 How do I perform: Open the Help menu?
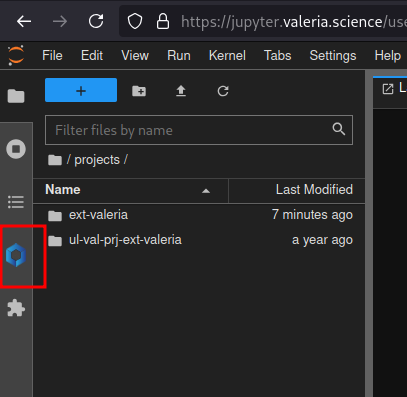(387, 55)
